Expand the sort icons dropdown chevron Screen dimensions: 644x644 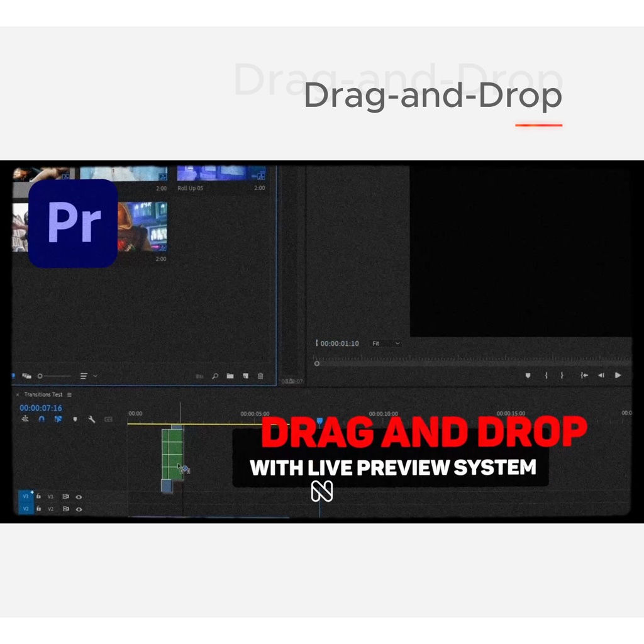(95, 376)
